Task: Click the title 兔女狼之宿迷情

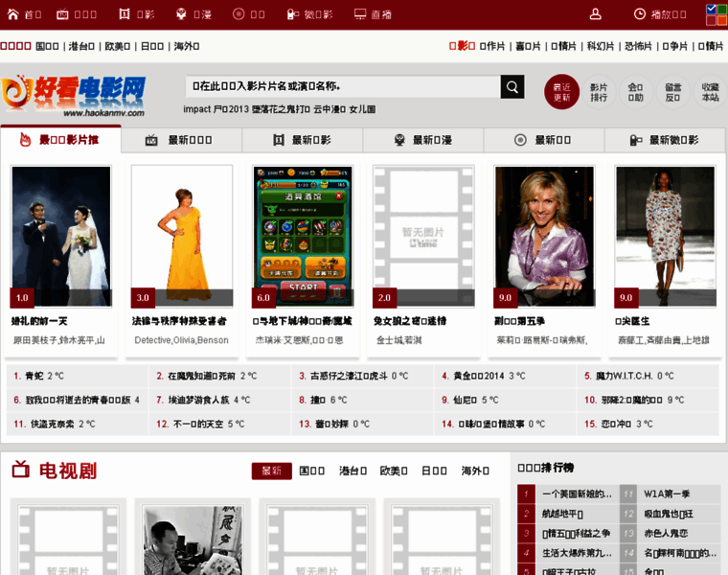Action: point(410,321)
